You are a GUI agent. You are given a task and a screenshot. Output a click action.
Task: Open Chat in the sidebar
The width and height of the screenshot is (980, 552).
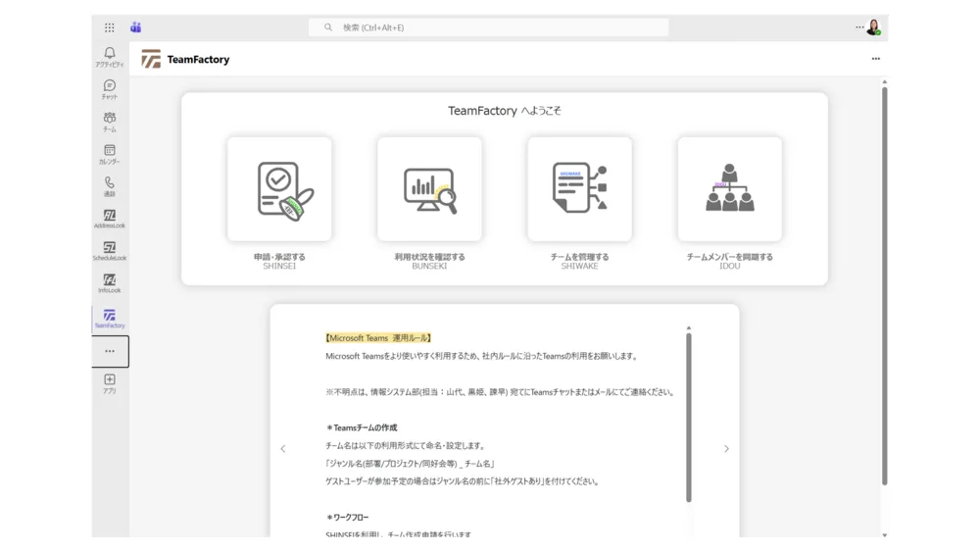[x=110, y=89]
